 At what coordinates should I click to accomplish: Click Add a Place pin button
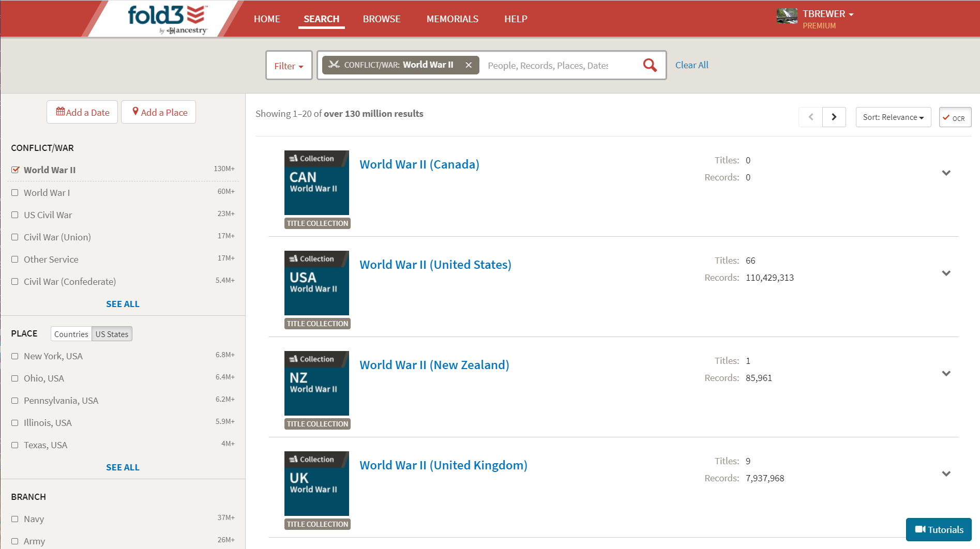[x=159, y=112]
